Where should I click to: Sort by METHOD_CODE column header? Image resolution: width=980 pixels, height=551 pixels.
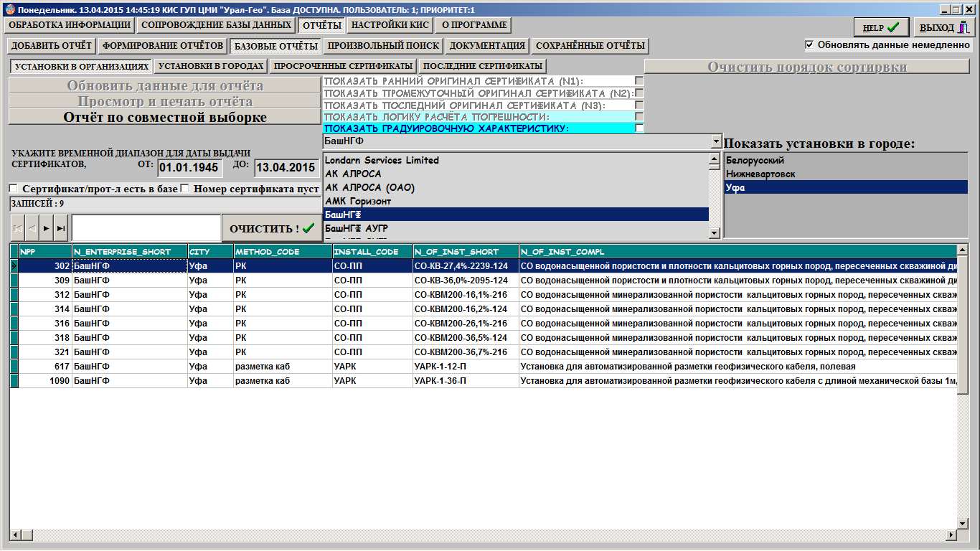pos(283,252)
